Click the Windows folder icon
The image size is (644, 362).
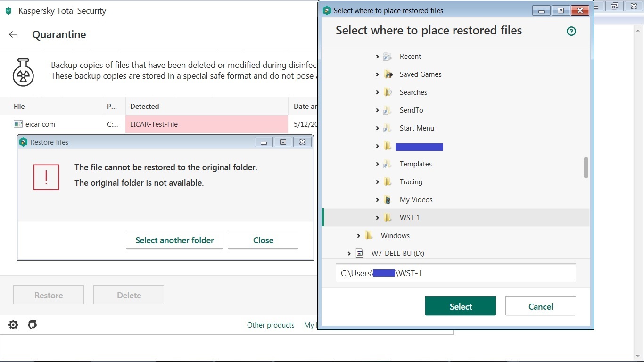click(x=369, y=236)
